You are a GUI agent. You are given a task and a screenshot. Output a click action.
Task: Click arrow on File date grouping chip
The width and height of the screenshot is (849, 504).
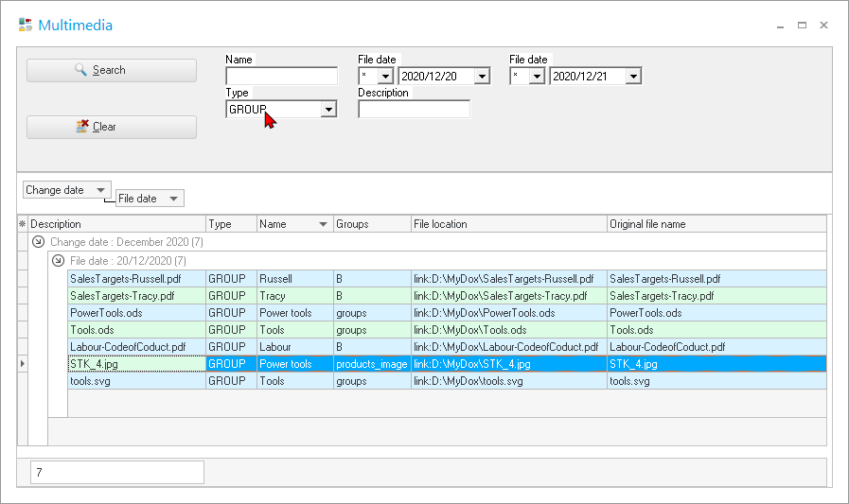point(173,199)
